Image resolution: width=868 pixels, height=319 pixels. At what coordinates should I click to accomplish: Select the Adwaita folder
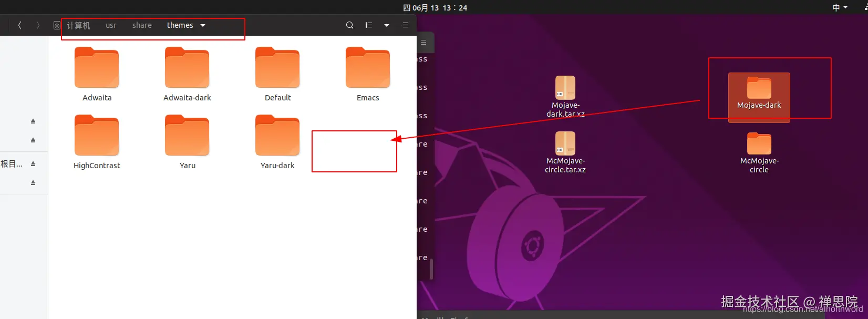97,74
